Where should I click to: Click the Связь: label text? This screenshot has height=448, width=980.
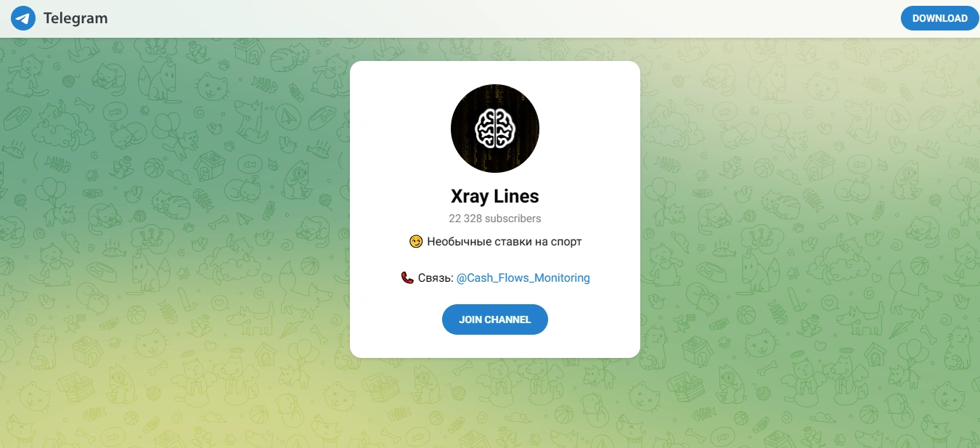pyautogui.click(x=436, y=277)
